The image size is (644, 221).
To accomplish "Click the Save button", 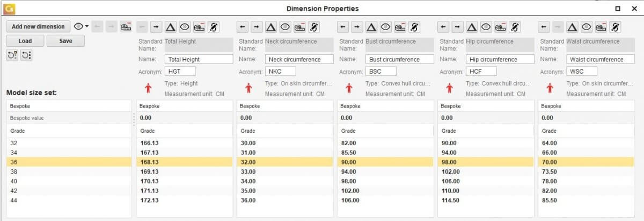I will point(65,41).
